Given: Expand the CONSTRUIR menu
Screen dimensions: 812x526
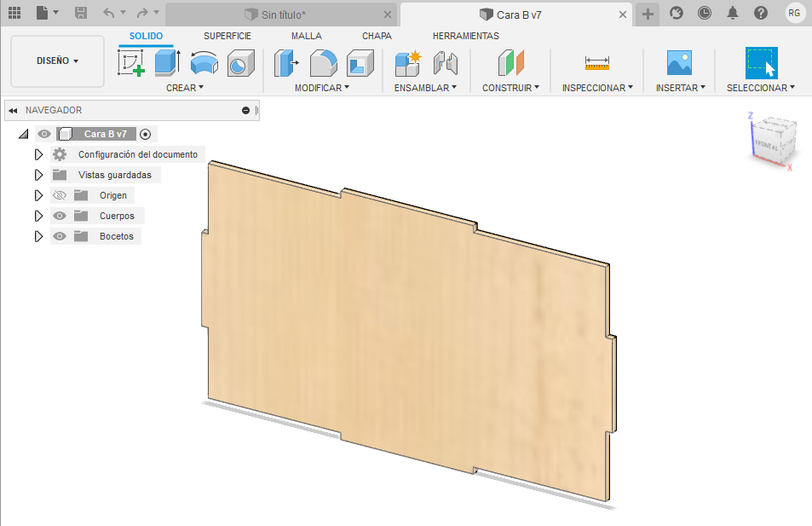Looking at the screenshot, I should point(510,88).
